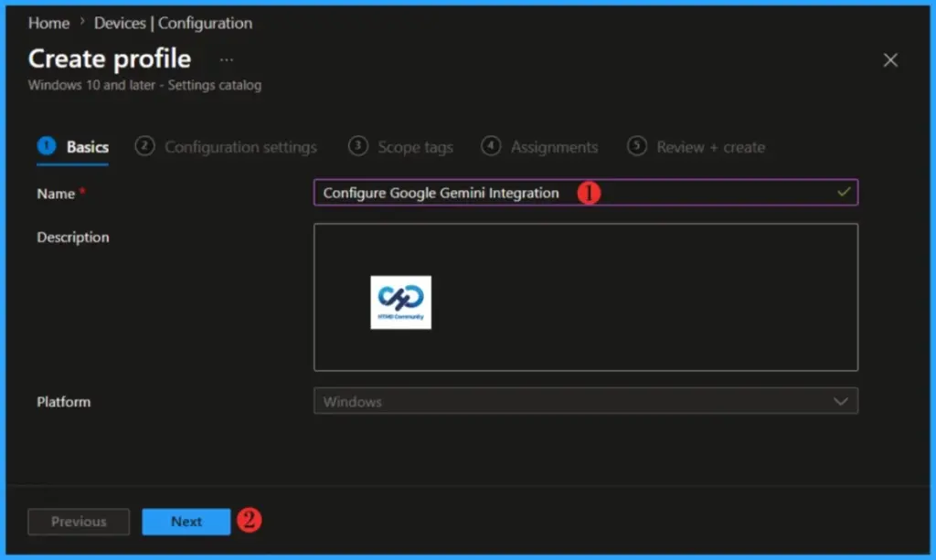The width and height of the screenshot is (936, 560).
Task: Close the Create profile pane
Action: pyautogui.click(x=890, y=59)
